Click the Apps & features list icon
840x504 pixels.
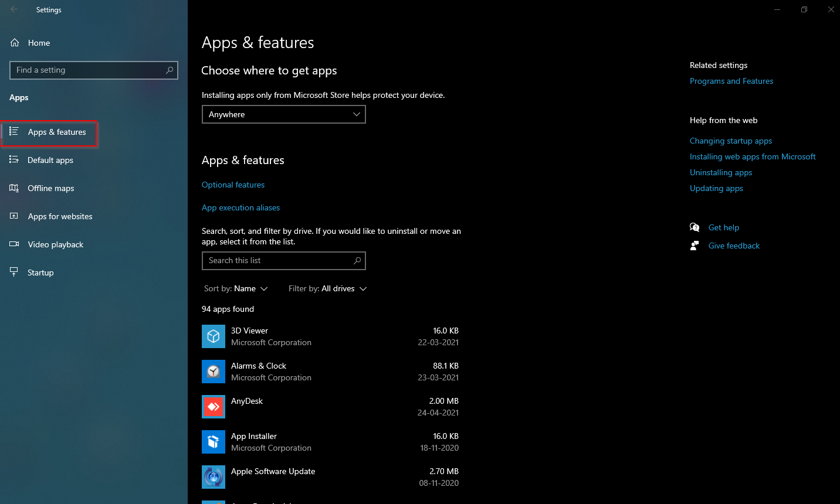[x=14, y=131]
